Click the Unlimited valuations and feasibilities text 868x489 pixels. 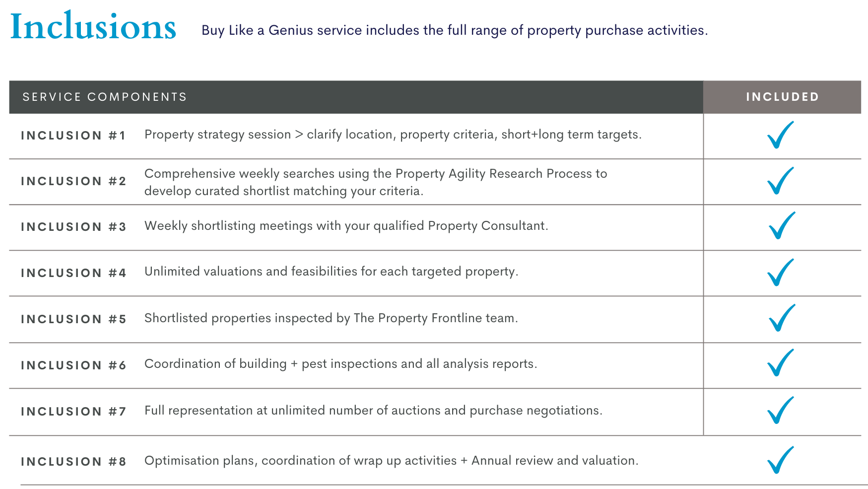point(331,272)
